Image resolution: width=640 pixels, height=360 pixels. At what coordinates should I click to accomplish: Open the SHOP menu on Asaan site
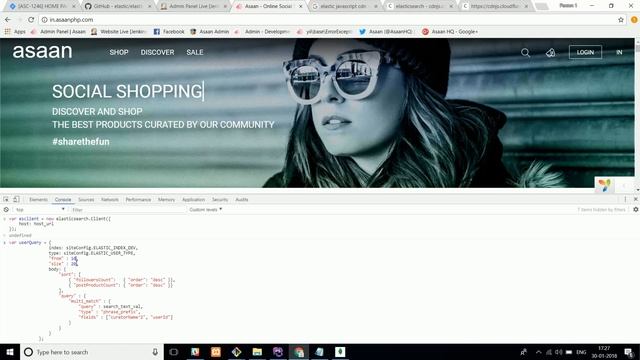tap(119, 52)
